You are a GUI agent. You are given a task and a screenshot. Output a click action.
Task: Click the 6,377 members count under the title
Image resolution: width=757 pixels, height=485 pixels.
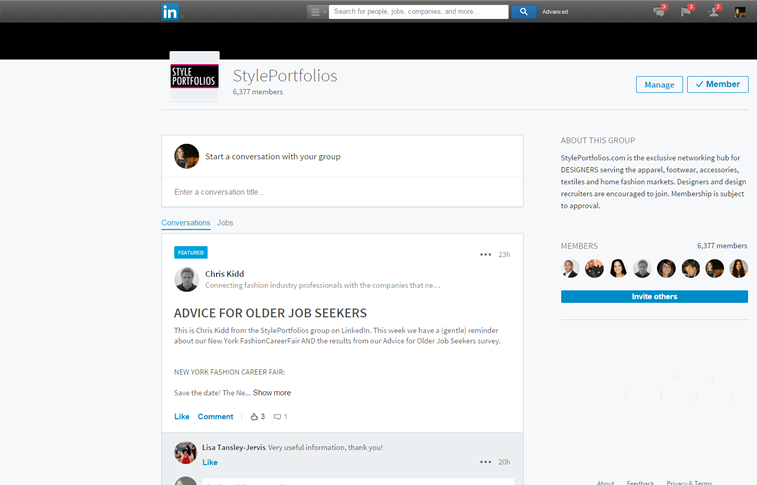pyautogui.click(x=258, y=92)
